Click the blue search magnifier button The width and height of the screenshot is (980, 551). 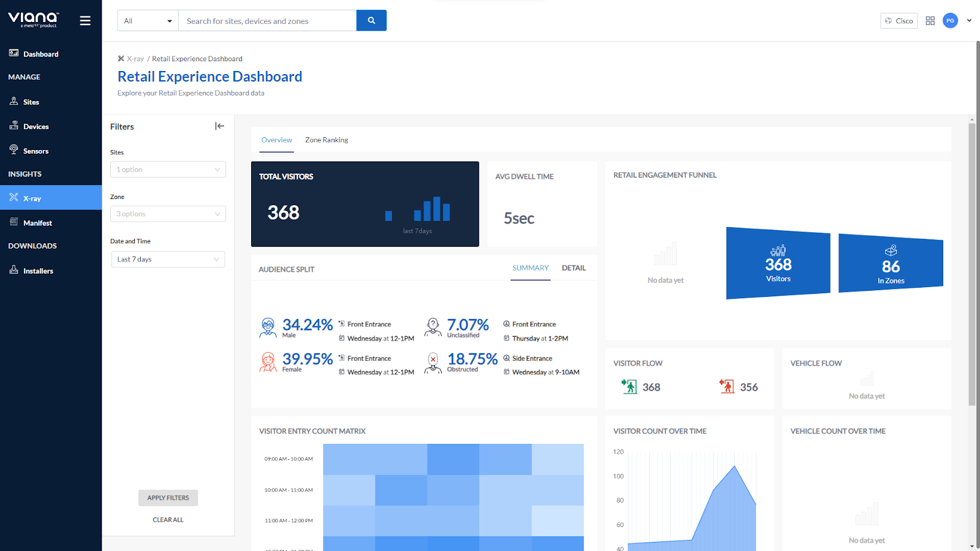coord(371,21)
